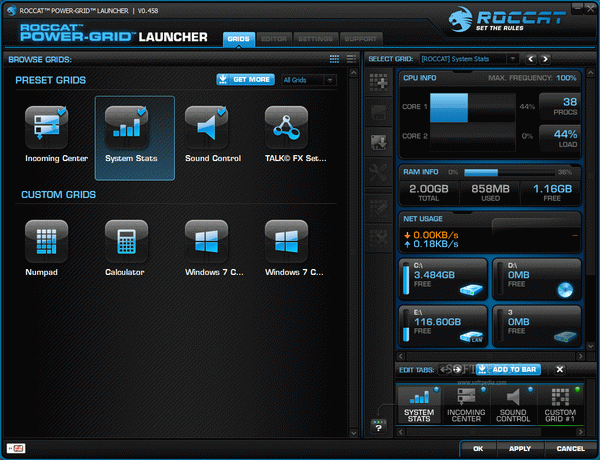600x460 pixels.
Task: Switch Browse Grids to list view
Action: 351,59
